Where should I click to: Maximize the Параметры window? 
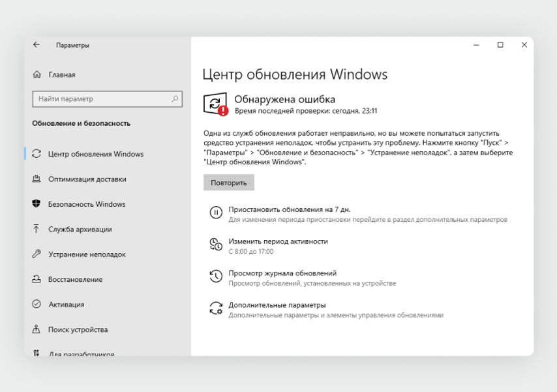(x=500, y=45)
